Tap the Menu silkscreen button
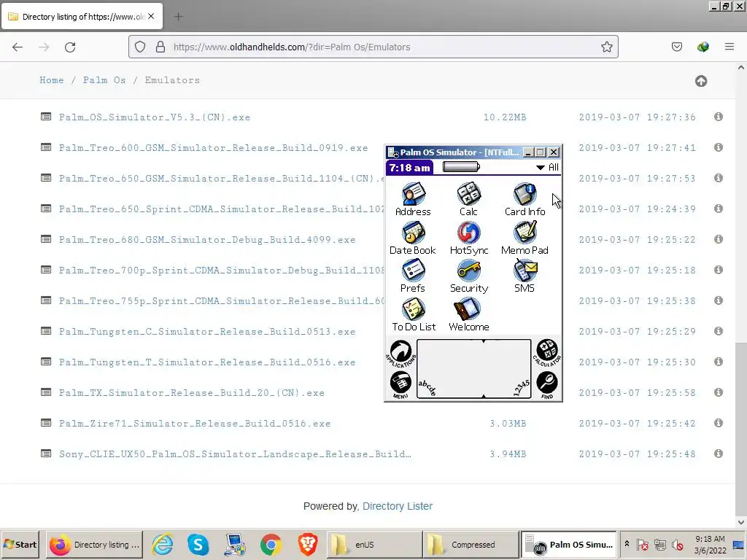 pyautogui.click(x=400, y=385)
